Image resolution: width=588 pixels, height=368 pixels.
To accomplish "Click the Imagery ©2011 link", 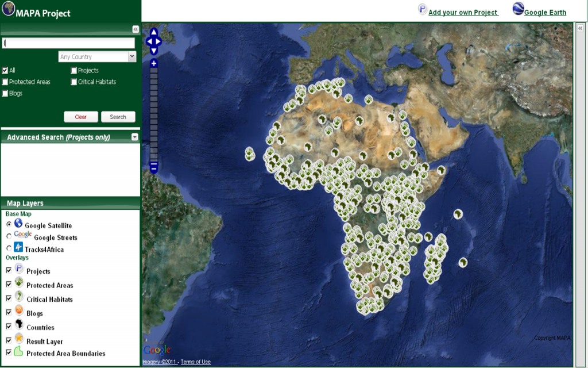I will click(x=160, y=362).
